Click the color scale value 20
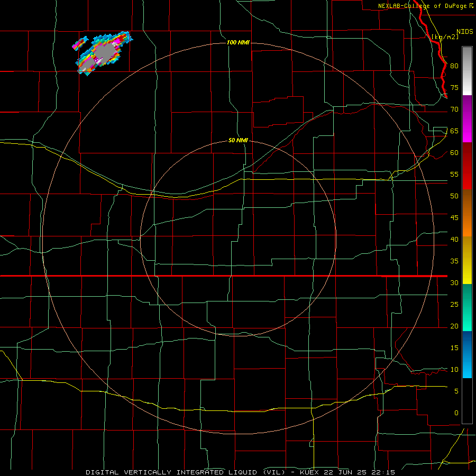476x476 pixels. pos(454,326)
